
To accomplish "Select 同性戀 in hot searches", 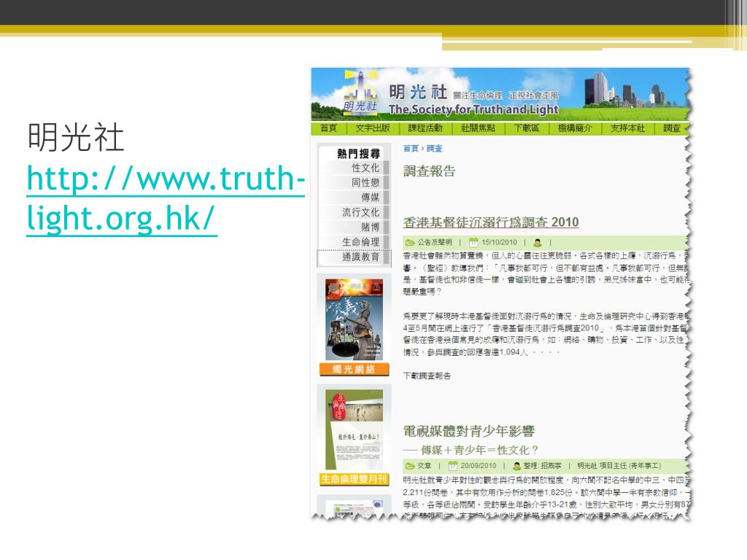I will point(365,182).
